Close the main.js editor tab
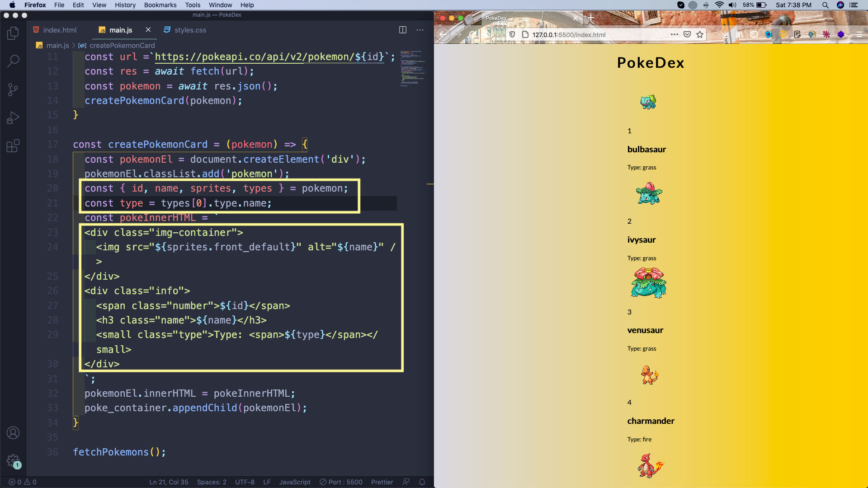This screenshot has width=868, height=488. (148, 30)
